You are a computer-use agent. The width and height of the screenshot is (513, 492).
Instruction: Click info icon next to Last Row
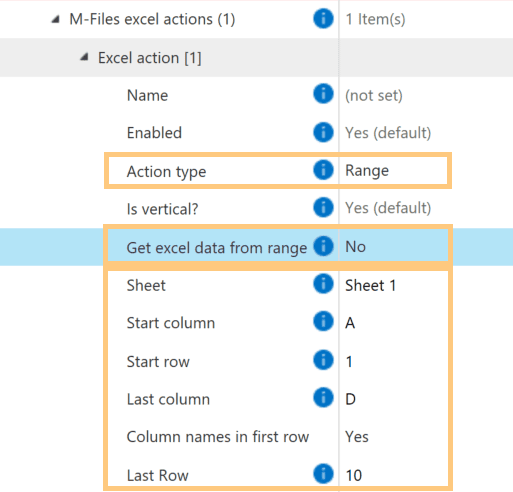tap(323, 473)
